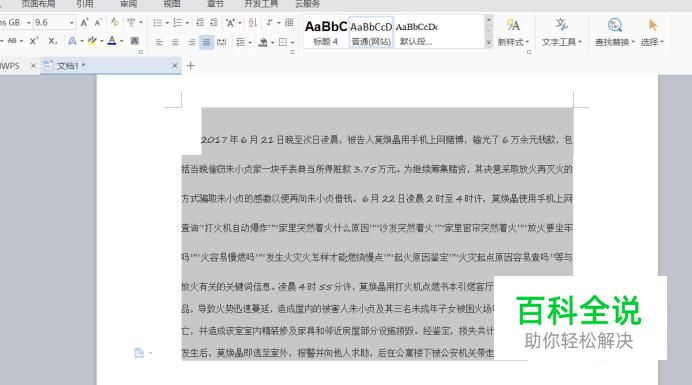The width and height of the screenshot is (692, 385).
Task: Apply superscript formatting
Action: [34, 41]
